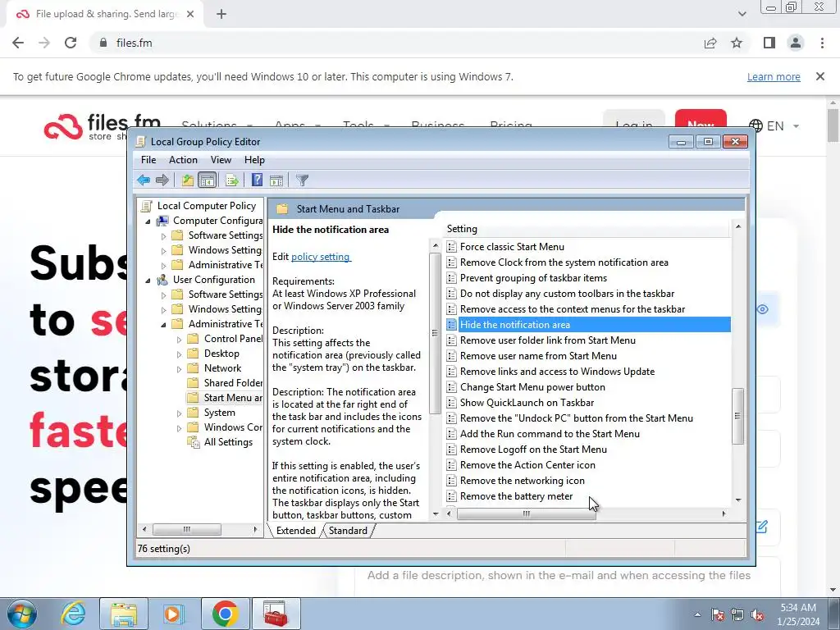This screenshot has width=840, height=630.
Task: Click the settings list vertical scrollbar thumb
Action: [737, 416]
